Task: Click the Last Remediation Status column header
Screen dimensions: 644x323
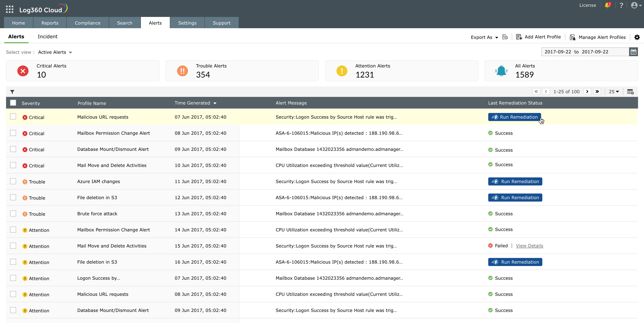Action: tap(515, 103)
